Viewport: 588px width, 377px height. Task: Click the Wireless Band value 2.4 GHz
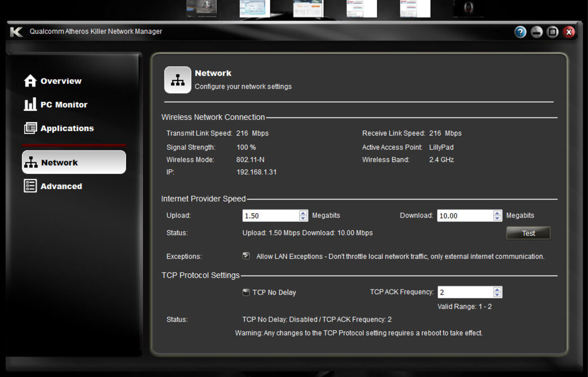pos(441,160)
